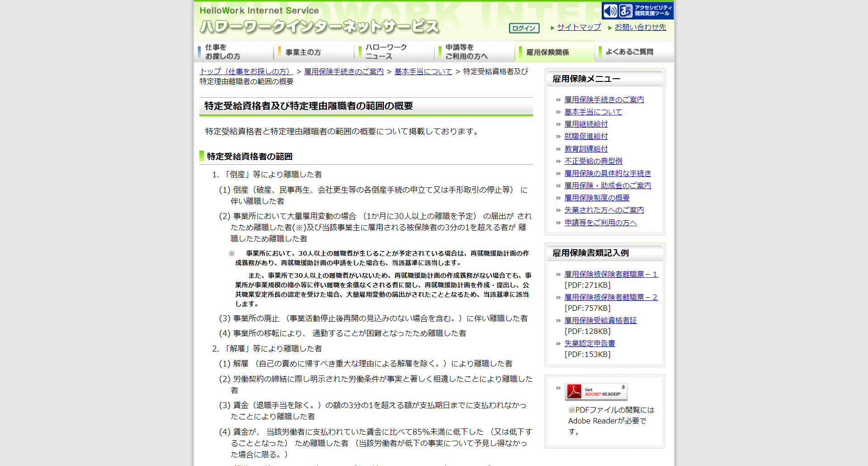Image resolution: width=868 pixels, height=466 pixels.
Task: Open 不正受給の典型例 sidebar link
Action: click(x=593, y=161)
